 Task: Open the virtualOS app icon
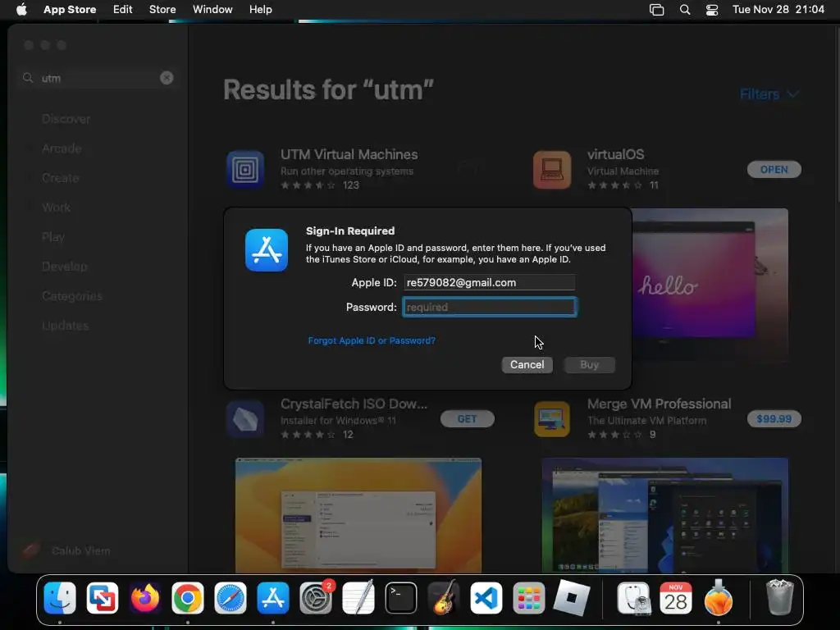552,169
